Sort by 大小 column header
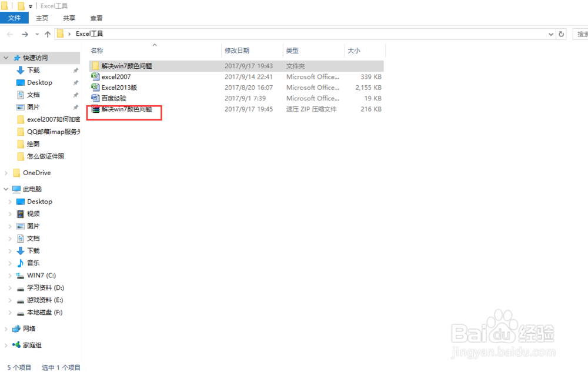Image resolution: width=588 pixels, height=372 pixels. point(354,51)
